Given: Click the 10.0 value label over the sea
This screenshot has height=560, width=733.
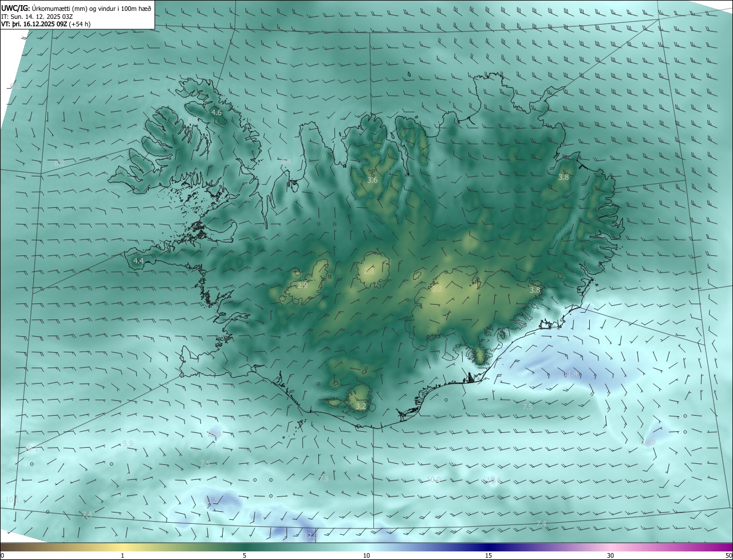Looking at the screenshot, I should pyautogui.click(x=434, y=480).
